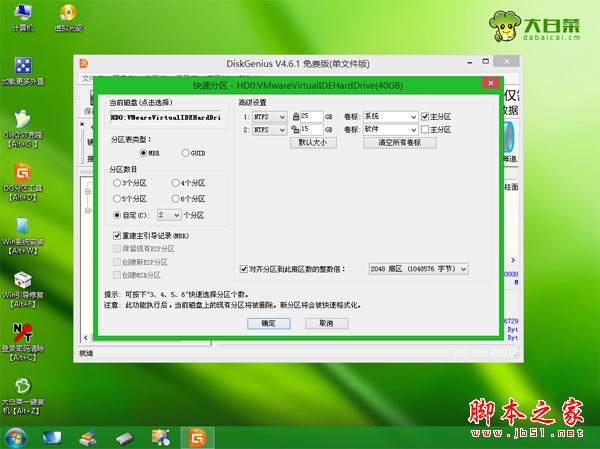Choose 6 partitions option
The width and height of the screenshot is (600, 449).
[x=175, y=199]
